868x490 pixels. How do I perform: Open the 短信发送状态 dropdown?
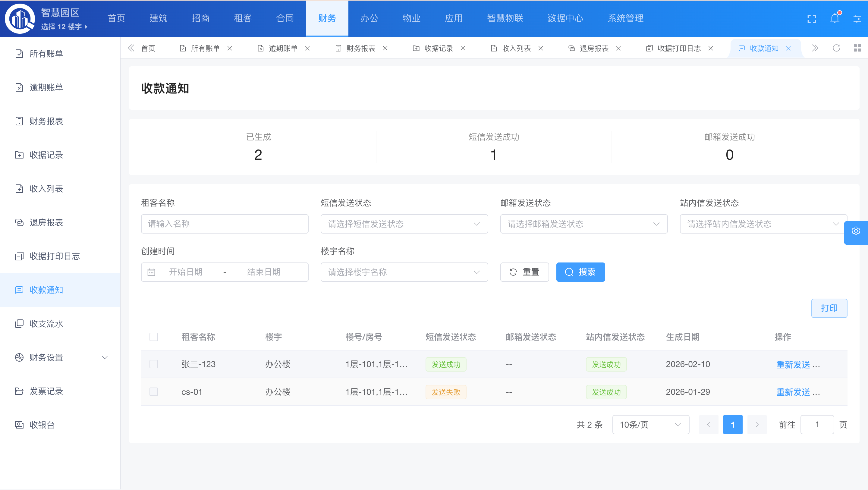[404, 224]
